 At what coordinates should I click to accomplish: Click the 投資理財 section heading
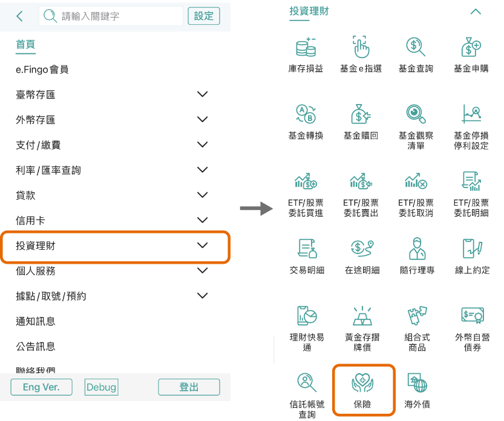pos(309,11)
